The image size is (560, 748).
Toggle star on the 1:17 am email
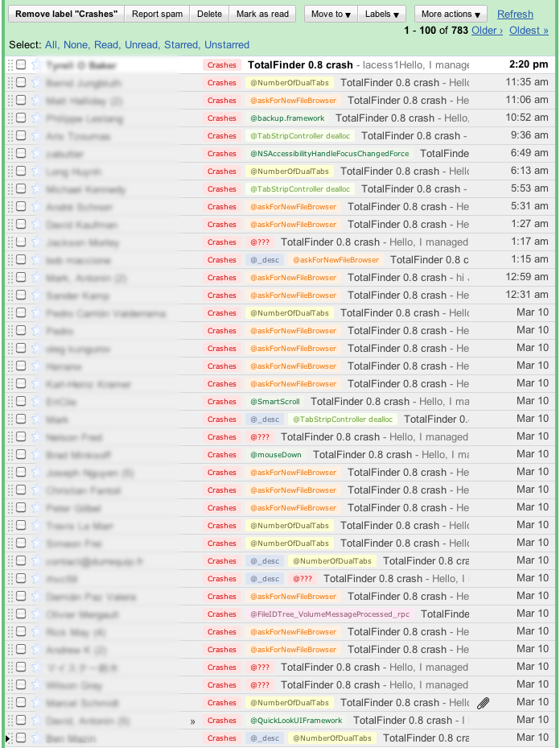(x=35, y=242)
